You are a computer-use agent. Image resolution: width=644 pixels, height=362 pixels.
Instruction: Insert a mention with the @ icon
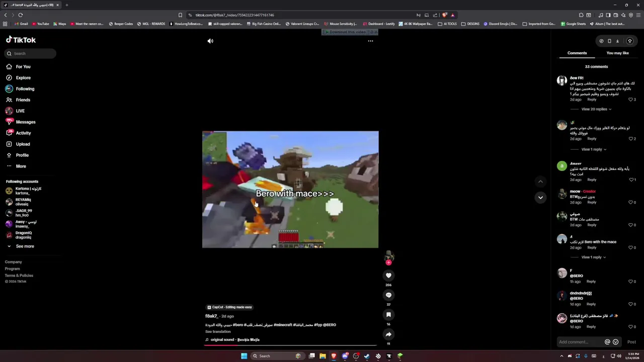[607, 342]
